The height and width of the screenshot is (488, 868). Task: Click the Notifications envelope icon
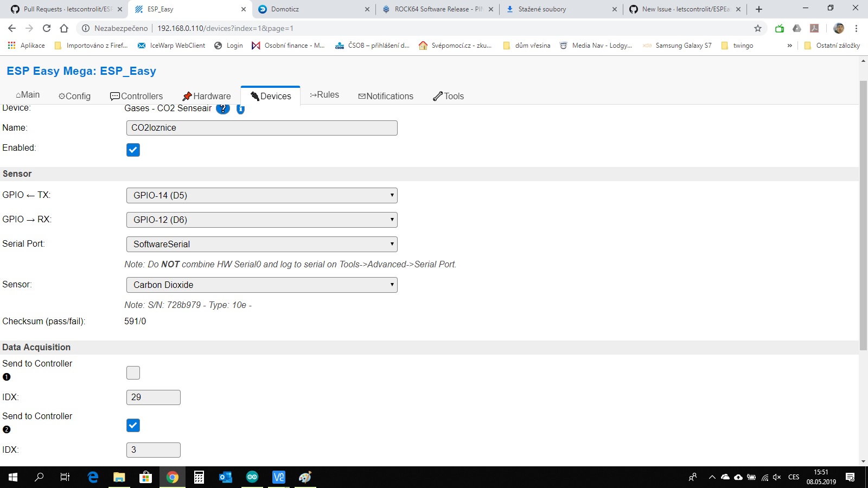[x=362, y=96]
